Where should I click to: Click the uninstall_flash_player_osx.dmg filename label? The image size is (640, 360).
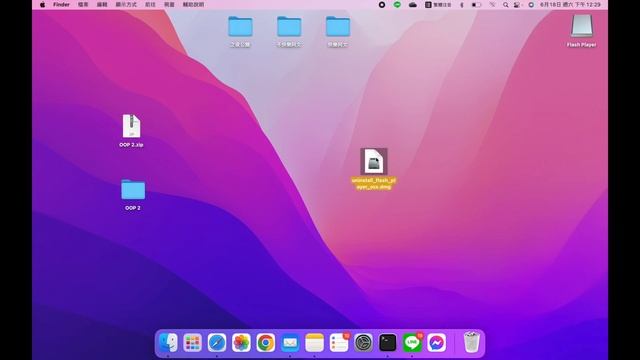point(374,183)
